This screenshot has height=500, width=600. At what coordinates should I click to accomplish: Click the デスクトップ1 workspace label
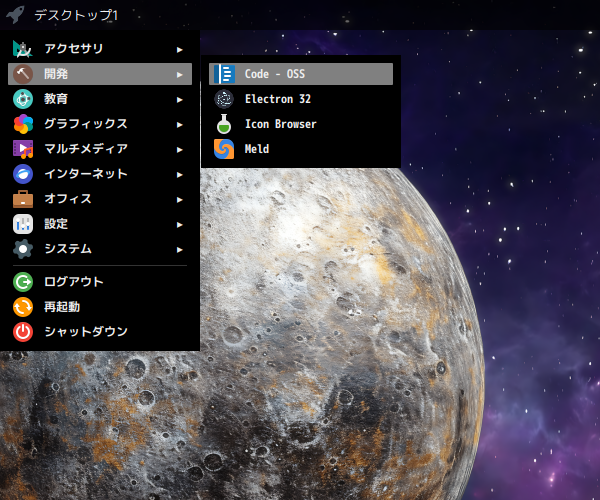tap(76, 15)
